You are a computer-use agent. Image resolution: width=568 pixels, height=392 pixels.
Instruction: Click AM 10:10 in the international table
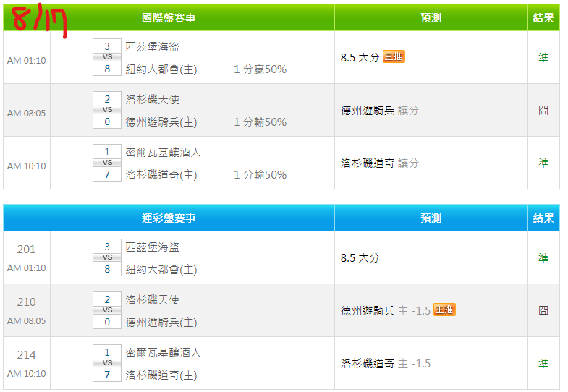[27, 166]
